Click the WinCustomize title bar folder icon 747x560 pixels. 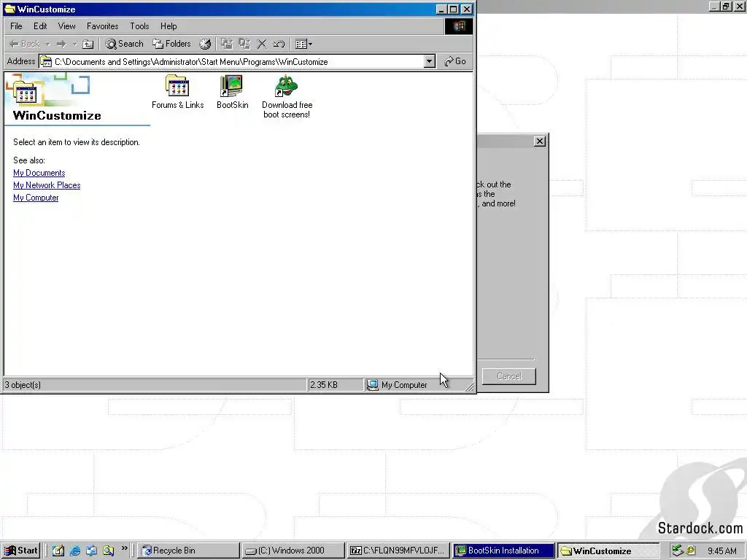(10, 9)
